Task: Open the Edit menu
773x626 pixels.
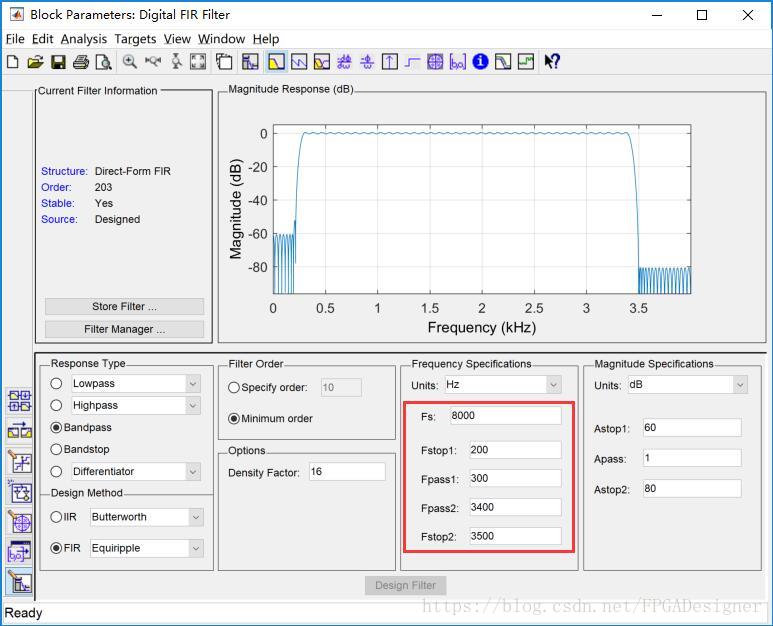Action: click(42, 39)
